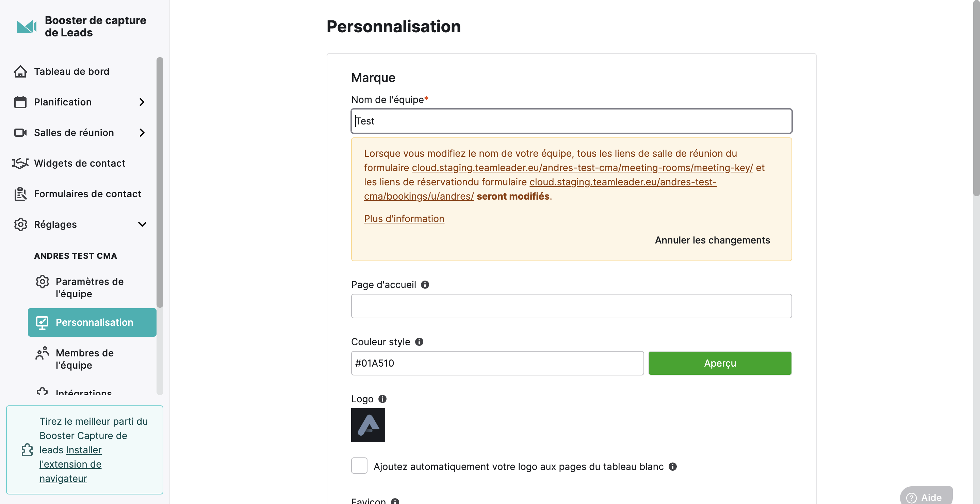
Task: Click the puzzle extension icon in the promo box
Action: click(27, 450)
